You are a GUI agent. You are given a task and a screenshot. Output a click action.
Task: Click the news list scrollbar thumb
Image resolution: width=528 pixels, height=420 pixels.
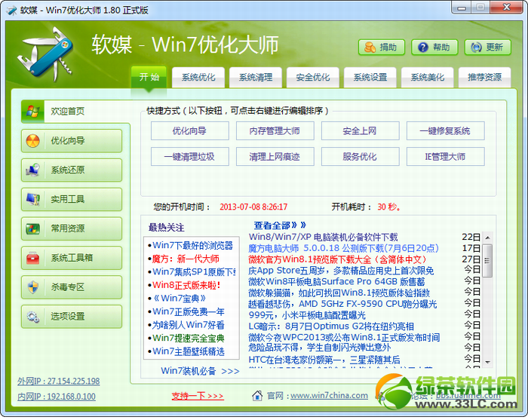pos(487,260)
